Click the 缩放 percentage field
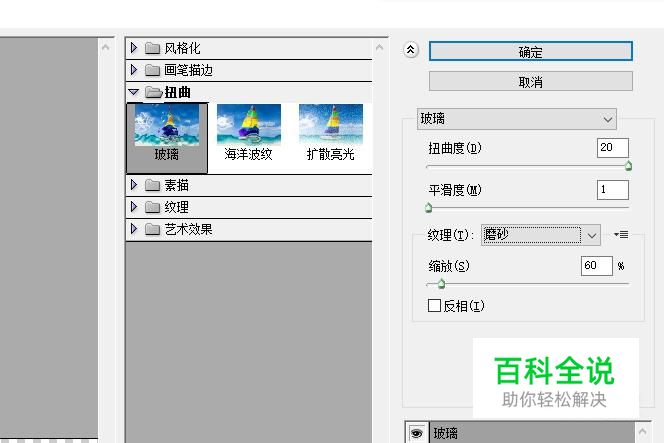 click(x=597, y=266)
